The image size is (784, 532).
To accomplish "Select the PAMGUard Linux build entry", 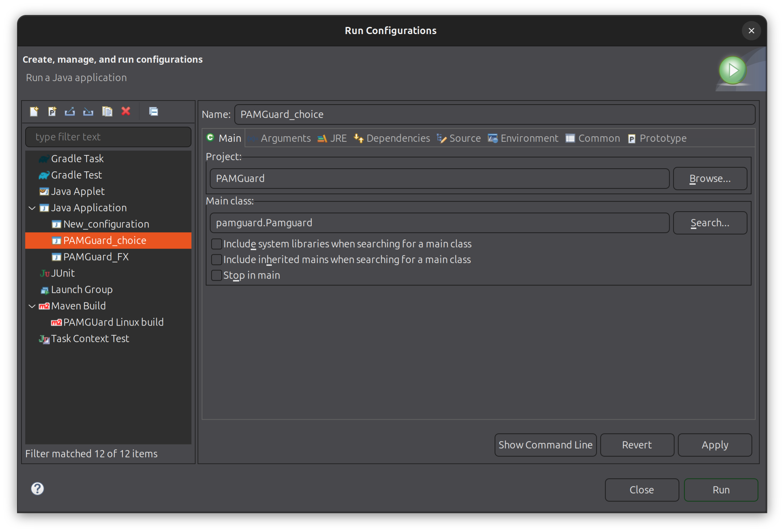I will coord(113,322).
